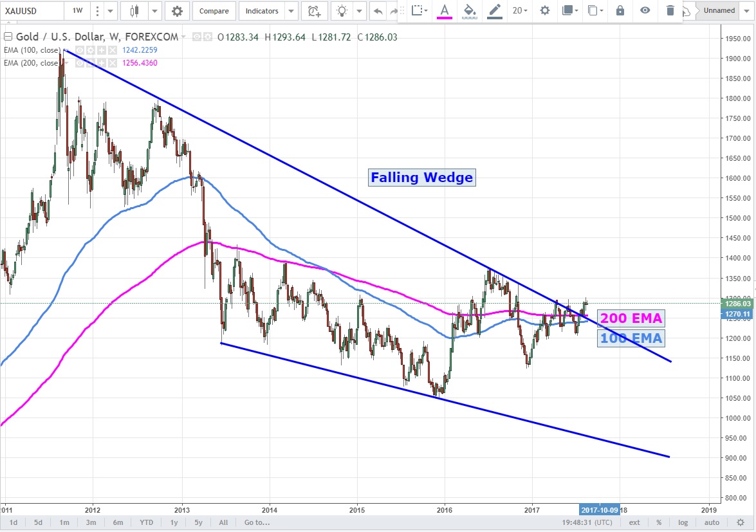
Task: Click the candlestick chart style icon
Action: coord(134,11)
